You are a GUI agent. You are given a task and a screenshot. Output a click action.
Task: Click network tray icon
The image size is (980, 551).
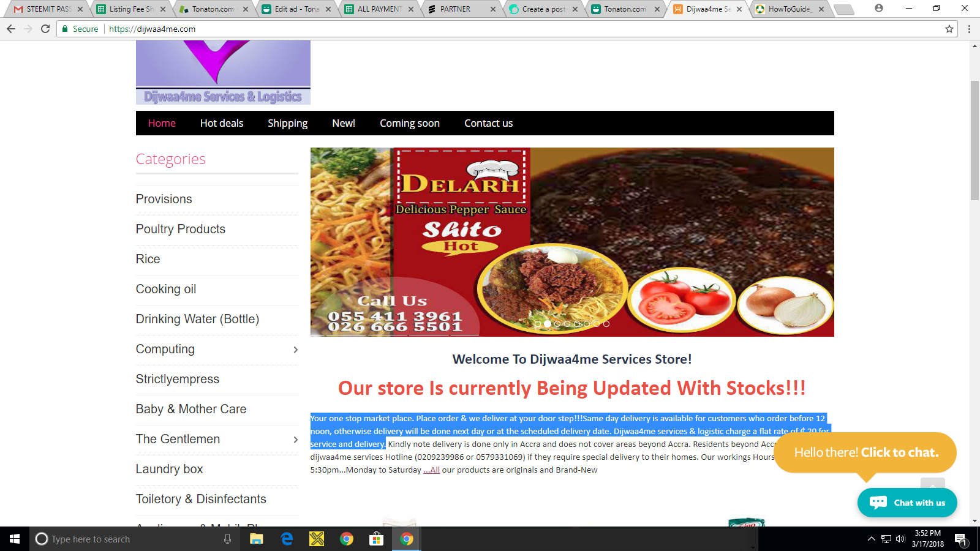pyautogui.click(x=886, y=539)
